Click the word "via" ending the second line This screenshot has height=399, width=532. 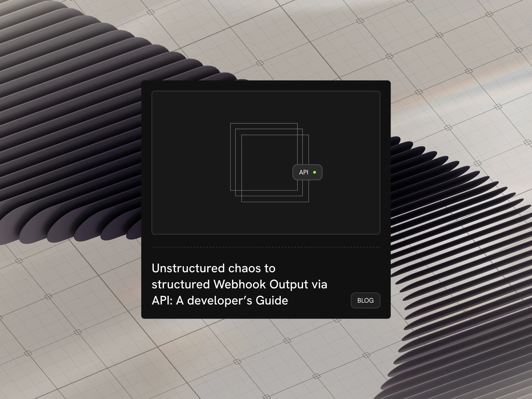[319, 284]
